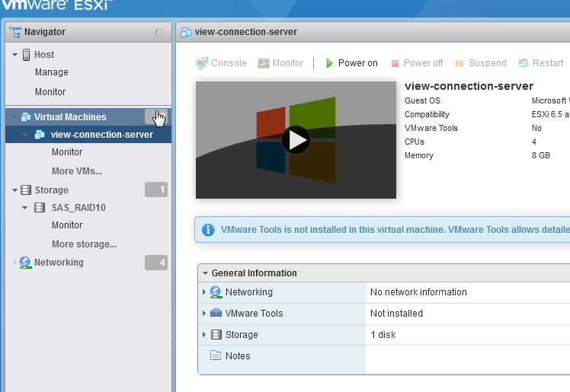Open the Monitor toolbar button
This screenshot has width=570, height=392.
pos(280,63)
